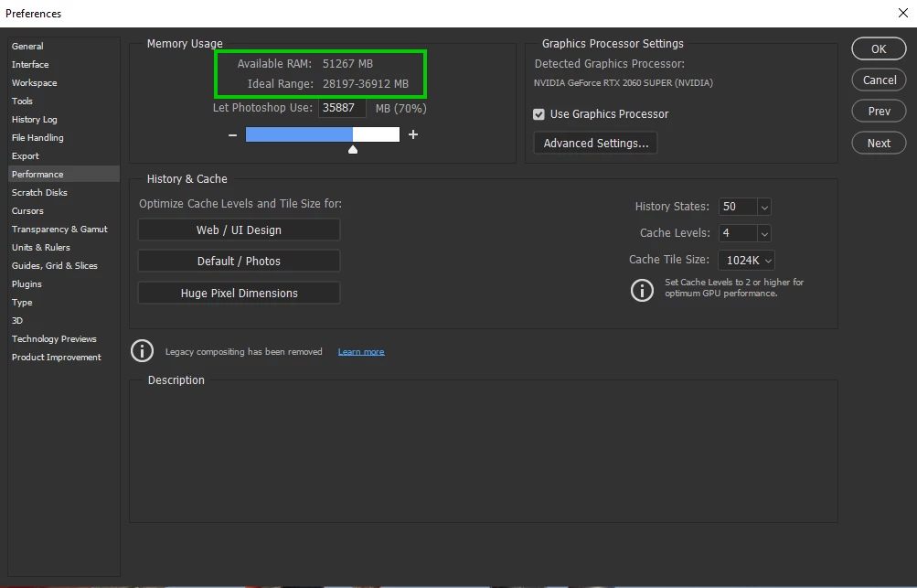Viewport: 917px width, 588px height.
Task: Toggle the Use Graphics Processor checkbox
Action: [x=538, y=114]
